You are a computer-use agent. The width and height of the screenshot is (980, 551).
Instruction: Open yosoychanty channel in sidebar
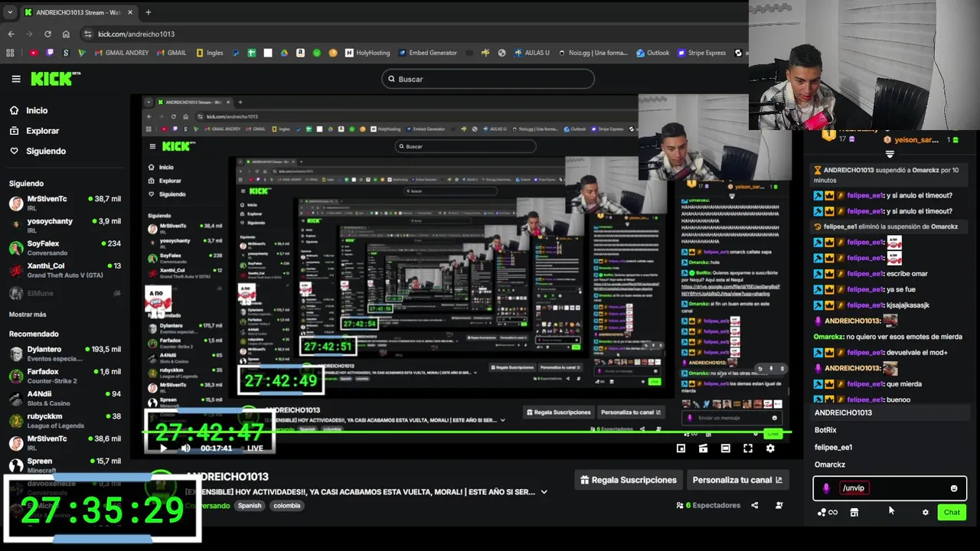click(65, 225)
